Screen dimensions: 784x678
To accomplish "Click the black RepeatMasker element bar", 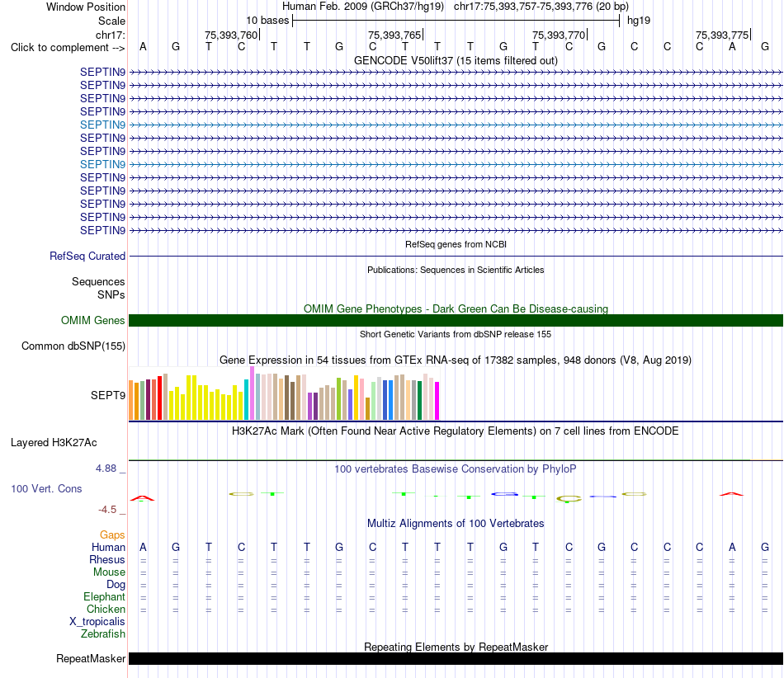I will click(456, 658).
